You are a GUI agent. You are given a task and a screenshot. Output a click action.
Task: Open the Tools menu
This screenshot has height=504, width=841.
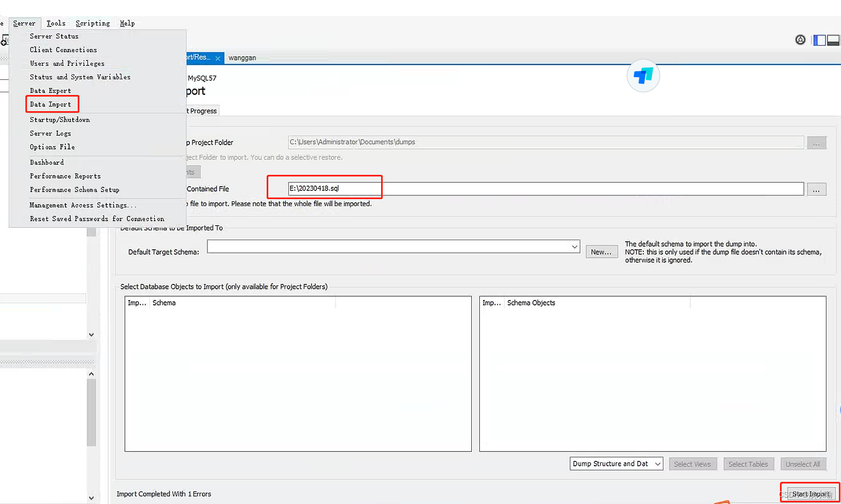pos(56,23)
